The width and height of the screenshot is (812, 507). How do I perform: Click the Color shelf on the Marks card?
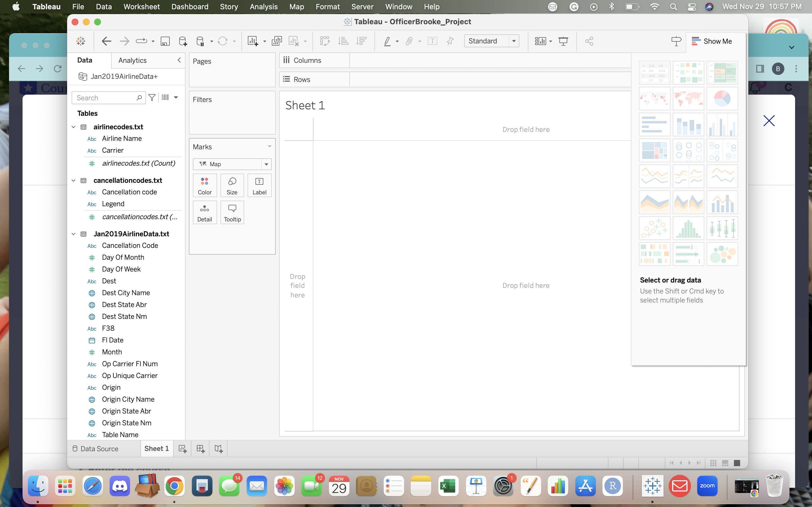click(205, 185)
